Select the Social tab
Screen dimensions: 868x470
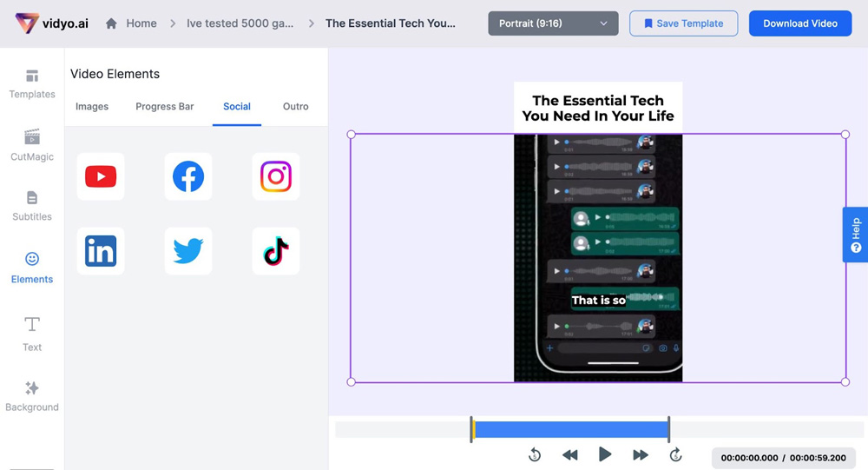tap(237, 106)
